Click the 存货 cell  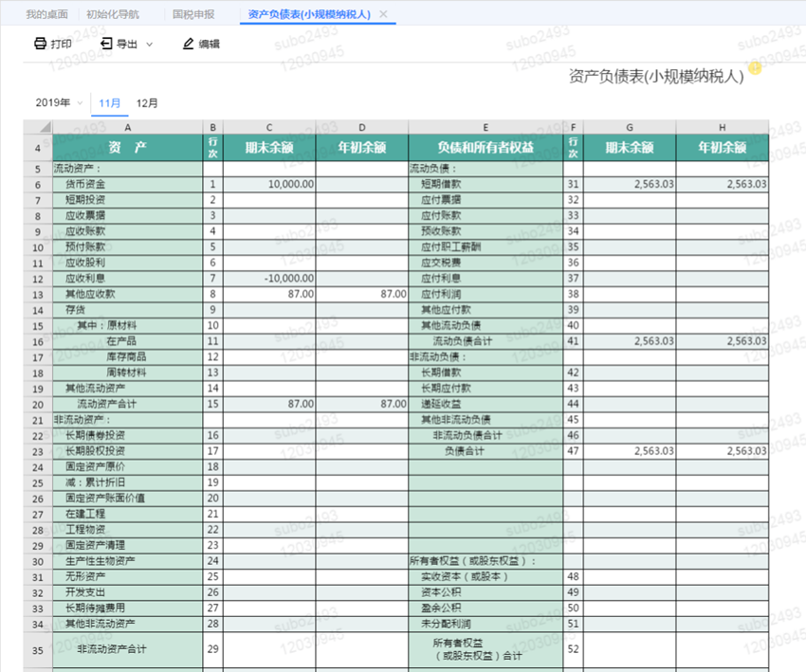click(x=127, y=310)
